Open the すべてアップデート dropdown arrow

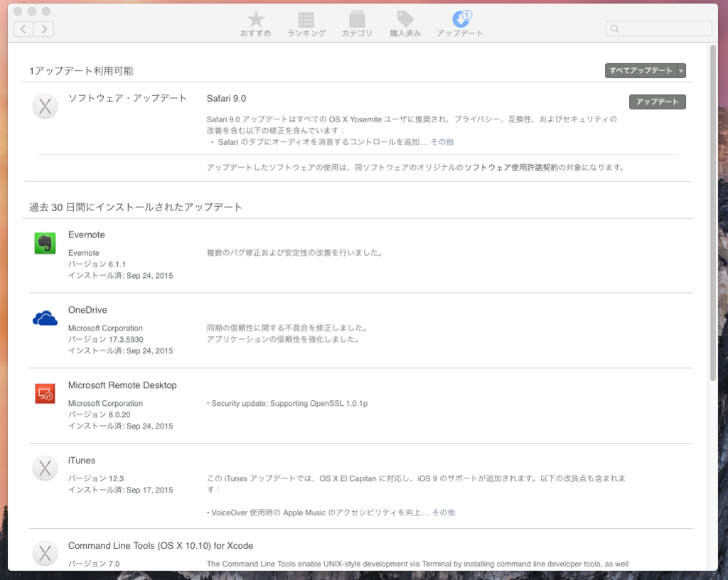pyautogui.click(x=681, y=70)
